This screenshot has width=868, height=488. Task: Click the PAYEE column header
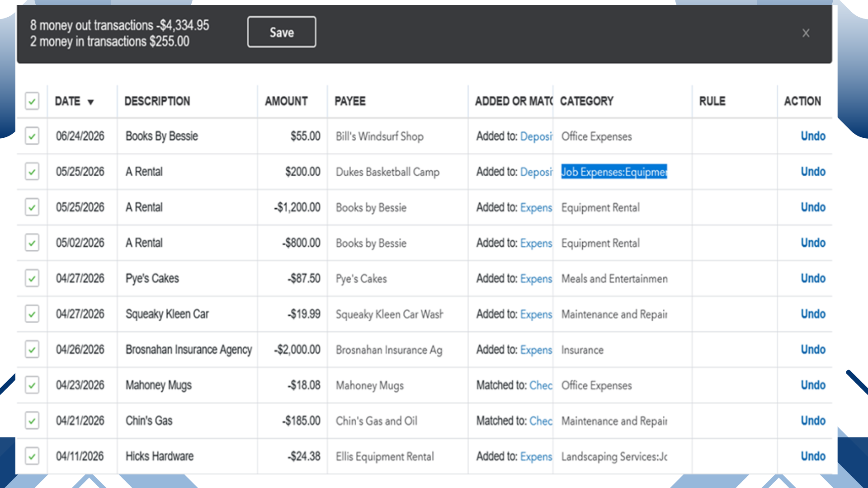click(350, 101)
